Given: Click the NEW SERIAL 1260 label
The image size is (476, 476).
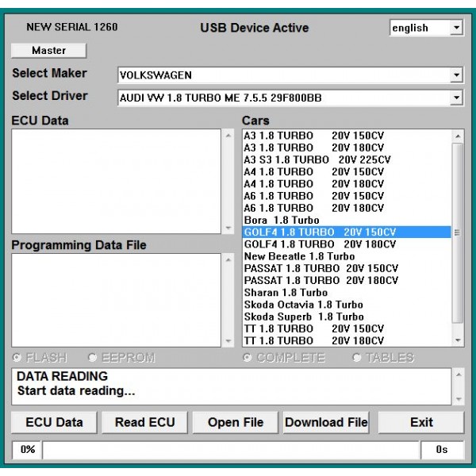Looking at the screenshot, I should 72,27.
